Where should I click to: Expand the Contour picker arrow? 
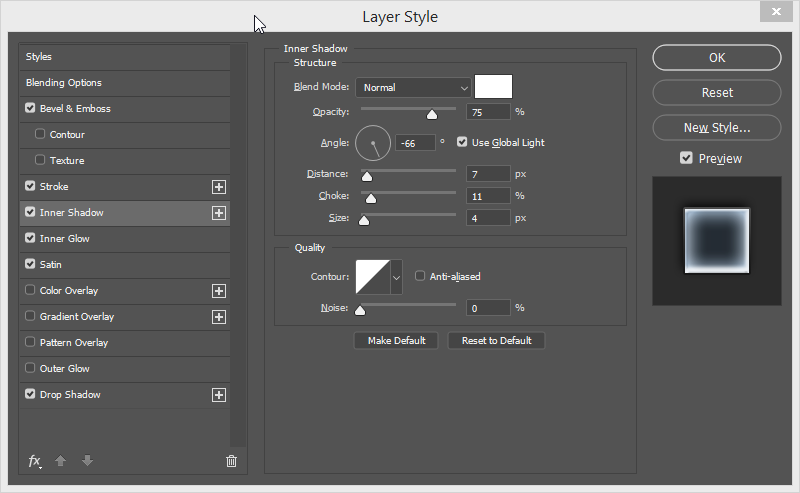tap(396, 277)
